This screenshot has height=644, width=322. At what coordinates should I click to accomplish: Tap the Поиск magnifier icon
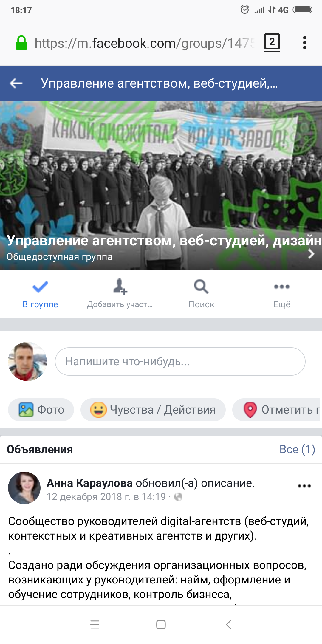click(x=201, y=287)
